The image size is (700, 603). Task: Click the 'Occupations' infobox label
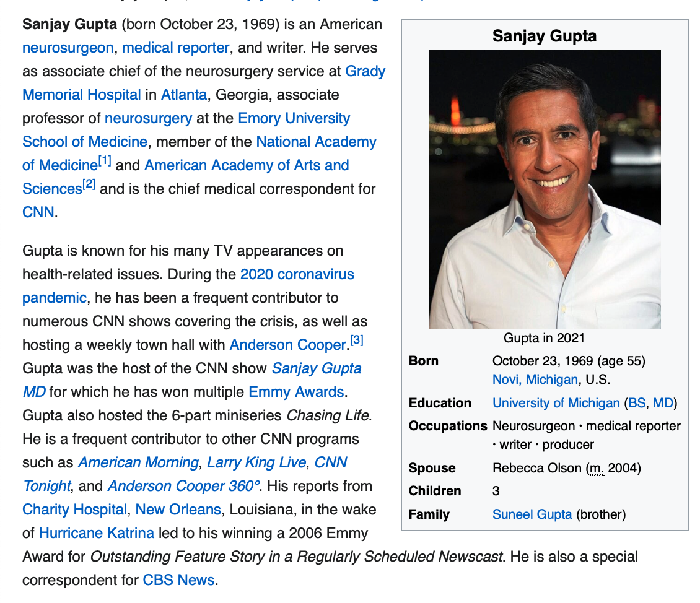448,427
